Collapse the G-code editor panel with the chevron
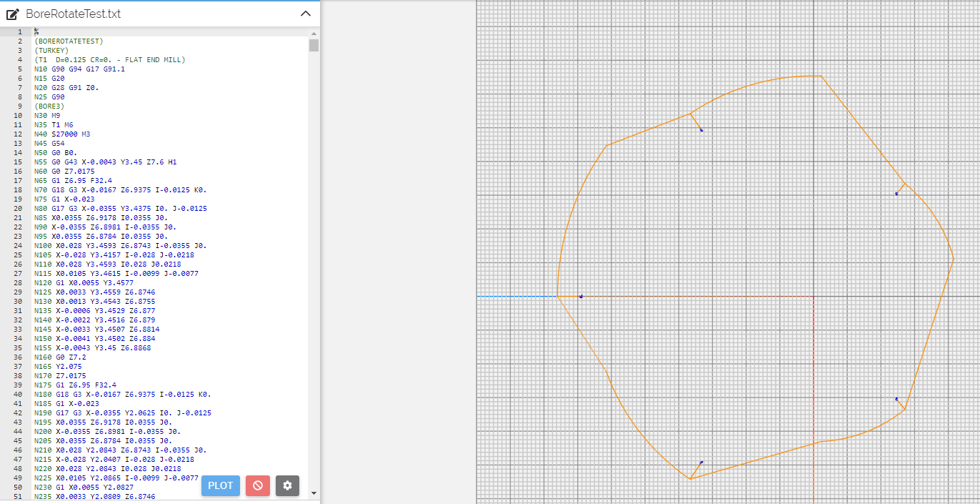The image size is (980, 504). click(x=306, y=13)
